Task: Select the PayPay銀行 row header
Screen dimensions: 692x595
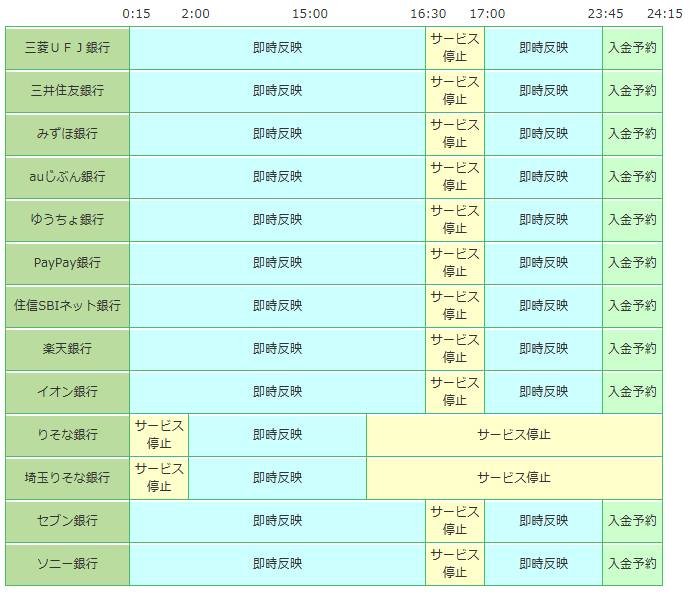Action: pyautogui.click(x=67, y=263)
